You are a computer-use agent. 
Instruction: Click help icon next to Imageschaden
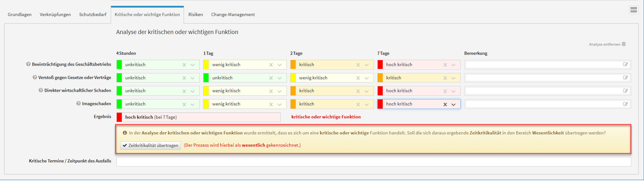point(78,104)
